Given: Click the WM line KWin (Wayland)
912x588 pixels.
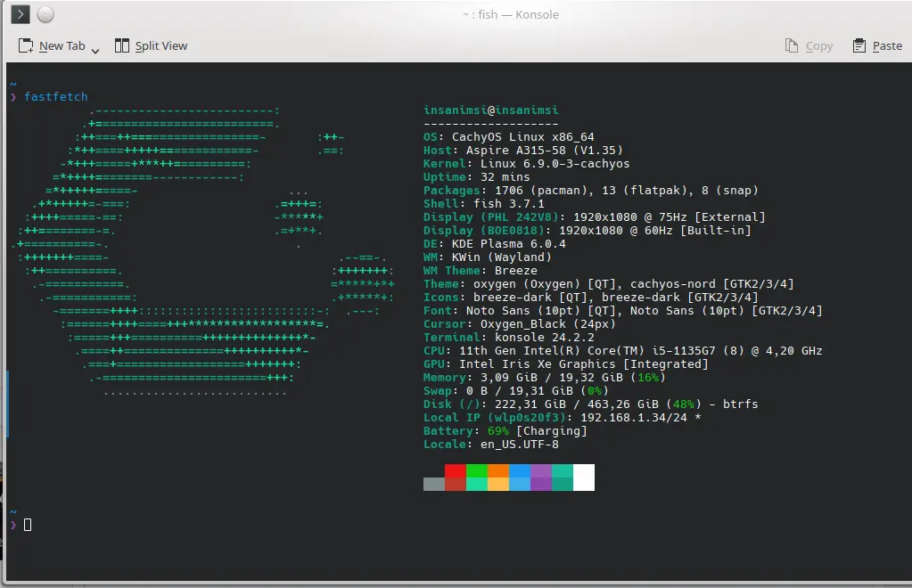Looking at the screenshot, I should pos(488,257).
